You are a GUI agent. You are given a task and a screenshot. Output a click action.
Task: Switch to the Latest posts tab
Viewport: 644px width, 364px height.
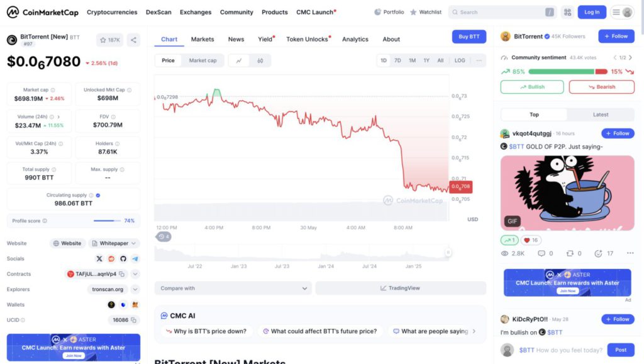(601, 115)
